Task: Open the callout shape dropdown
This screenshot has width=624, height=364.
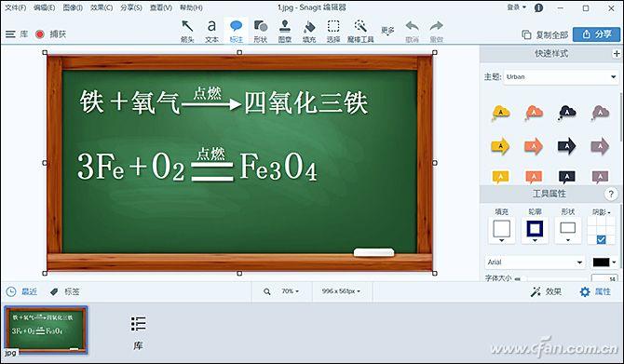Action: click(x=567, y=230)
